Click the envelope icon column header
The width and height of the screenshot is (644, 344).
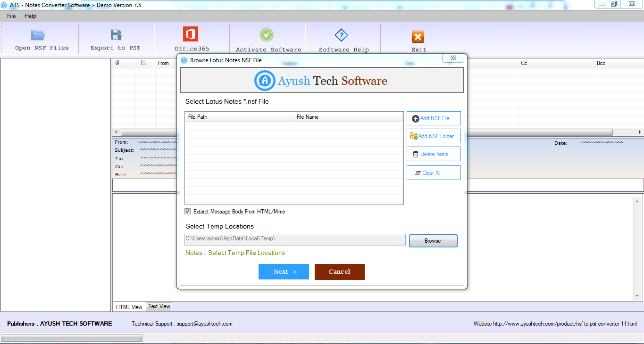click(x=144, y=63)
